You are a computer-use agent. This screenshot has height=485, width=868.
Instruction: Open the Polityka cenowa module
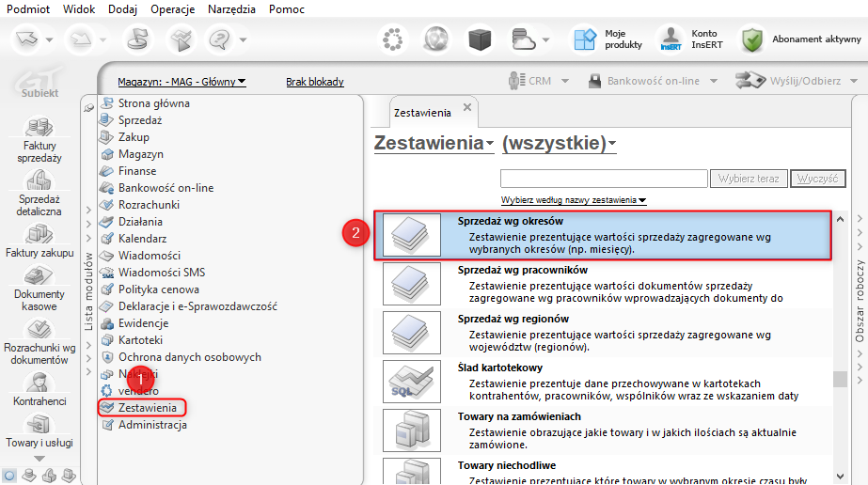[x=158, y=289]
